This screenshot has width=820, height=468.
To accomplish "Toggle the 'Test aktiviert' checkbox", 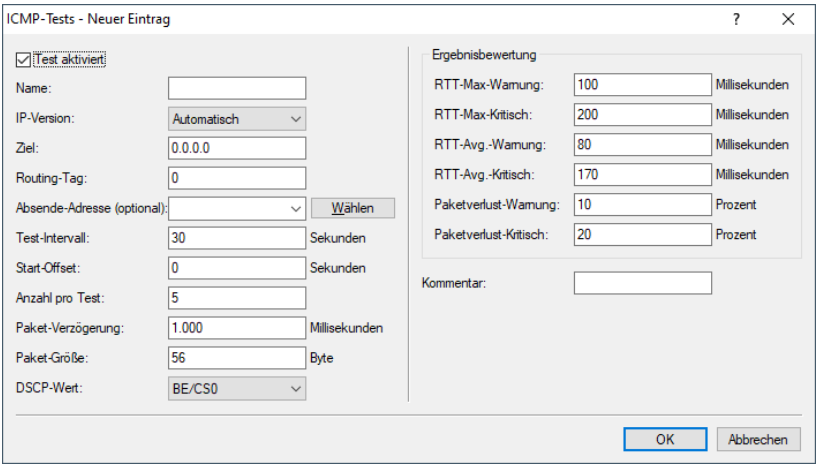I will point(24,59).
